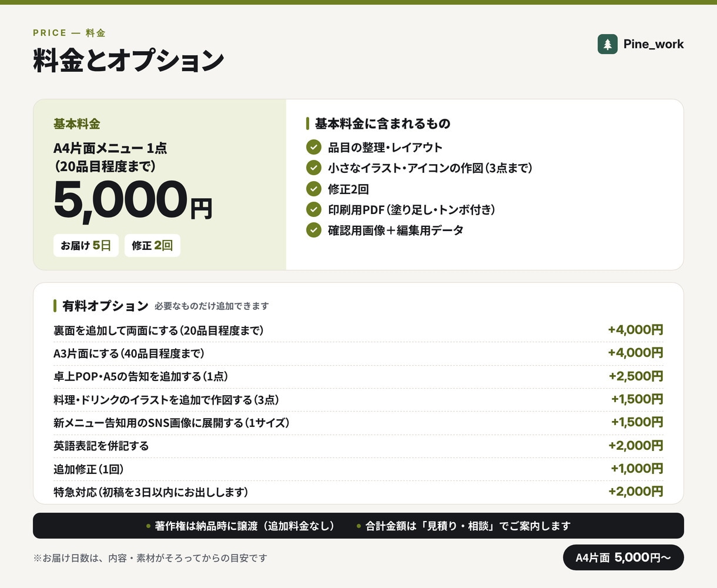The height and width of the screenshot is (588, 717).
Task: Click the A4片面 5,000円〜 pill
Action: 624,557
